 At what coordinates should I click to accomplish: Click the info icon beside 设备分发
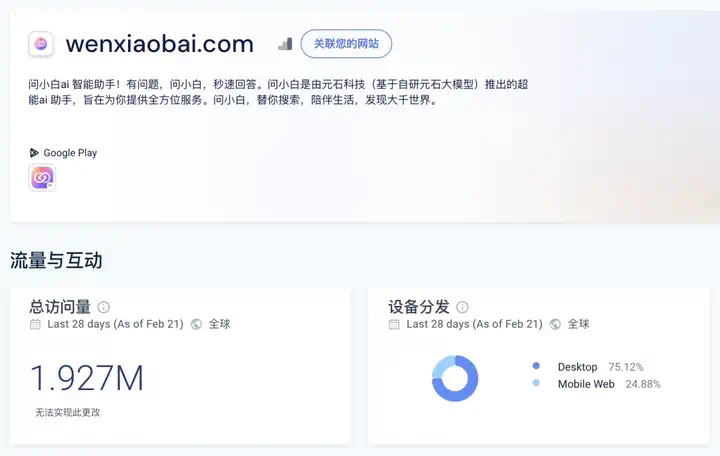click(462, 307)
